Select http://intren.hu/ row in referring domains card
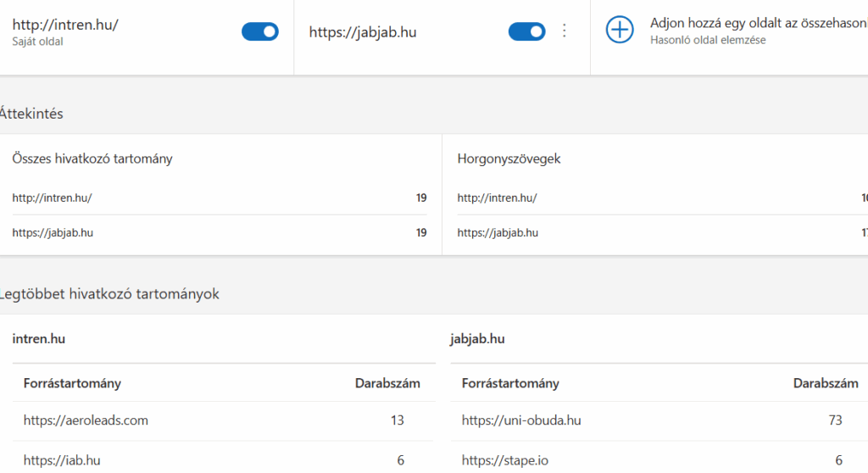 pyautogui.click(x=220, y=198)
